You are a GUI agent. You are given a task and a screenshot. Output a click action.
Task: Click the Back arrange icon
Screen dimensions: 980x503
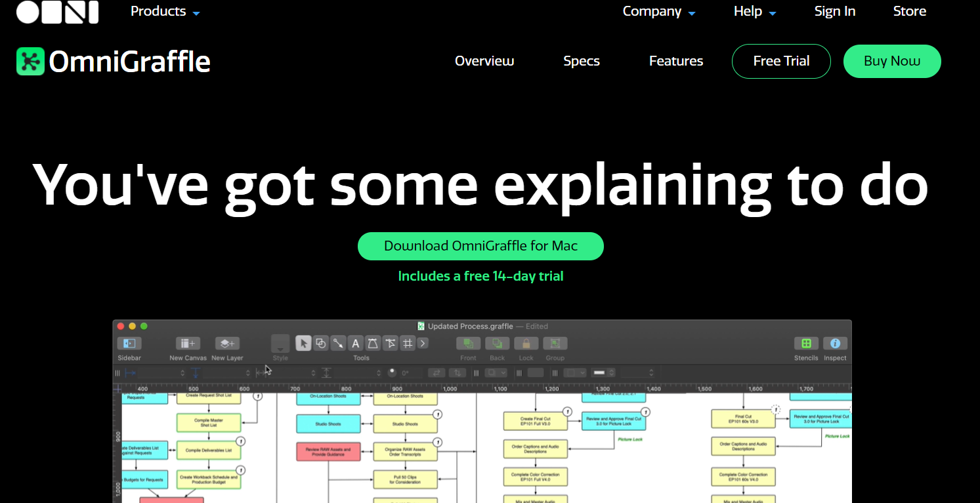[x=497, y=343]
